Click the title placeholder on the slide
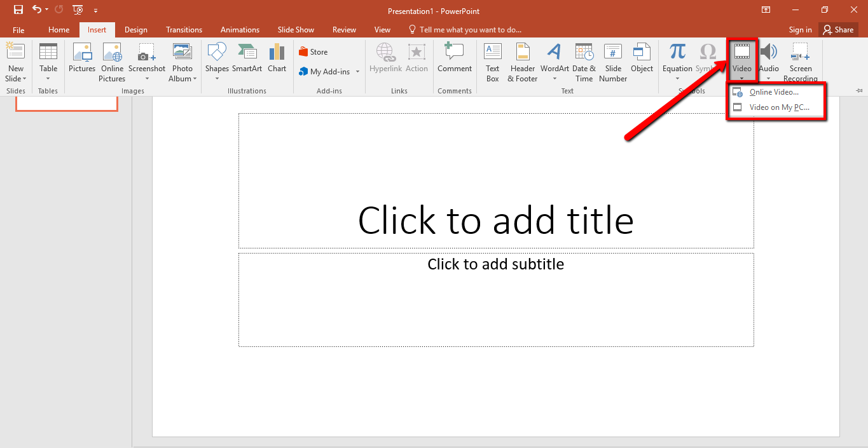 coord(496,221)
